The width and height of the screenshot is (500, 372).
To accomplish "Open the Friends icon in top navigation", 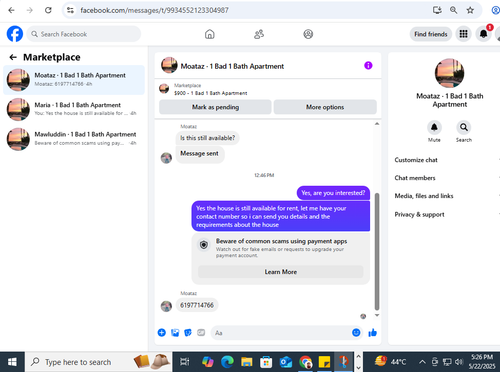I will click(x=259, y=34).
